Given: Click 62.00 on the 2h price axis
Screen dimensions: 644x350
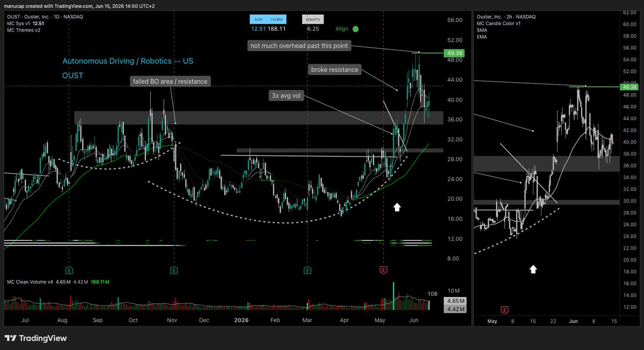Looking at the screenshot, I should click(x=629, y=12).
